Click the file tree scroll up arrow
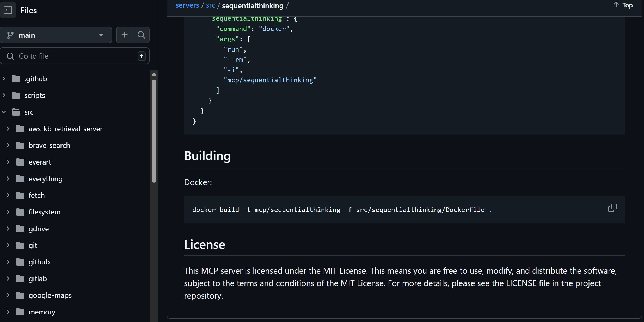644x322 pixels. point(154,74)
